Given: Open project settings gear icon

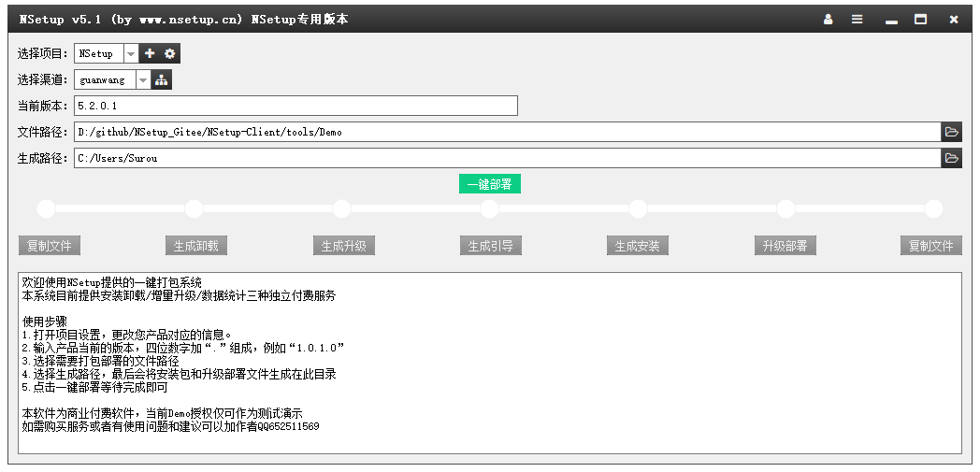Looking at the screenshot, I should tap(170, 53).
